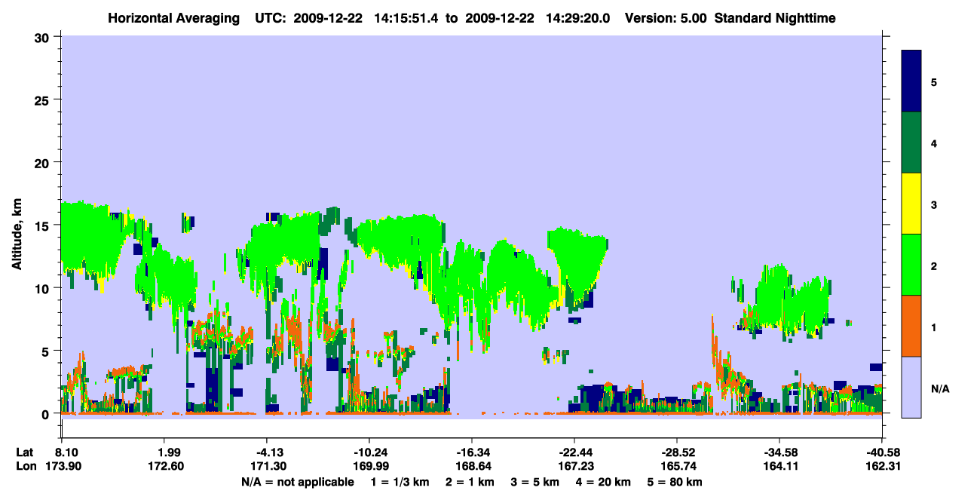
Task: Click the bright green legend swatch labeled 2
Action: [911, 265]
